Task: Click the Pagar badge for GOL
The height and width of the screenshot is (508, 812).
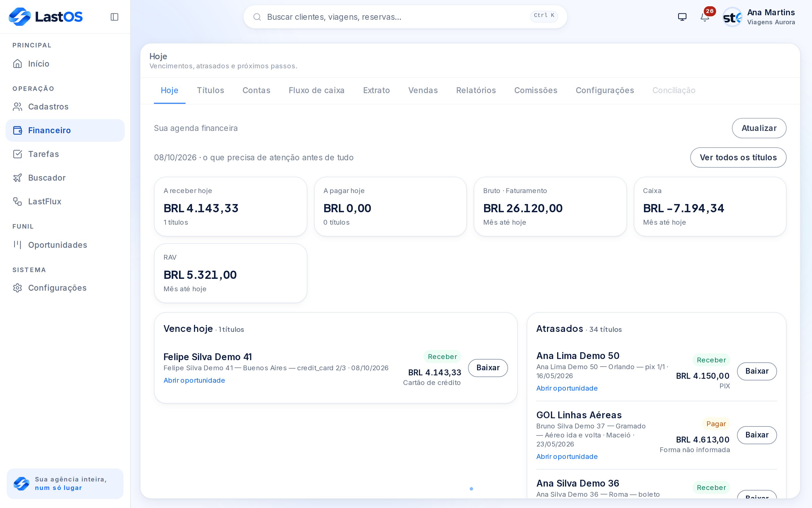Action: tap(716, 424)
